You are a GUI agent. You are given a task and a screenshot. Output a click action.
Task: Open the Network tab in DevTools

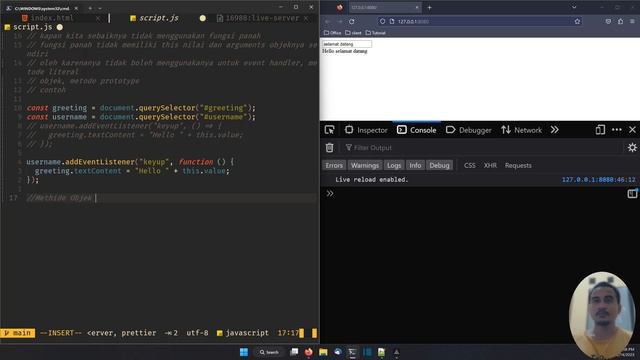click(x=521, y=130)
